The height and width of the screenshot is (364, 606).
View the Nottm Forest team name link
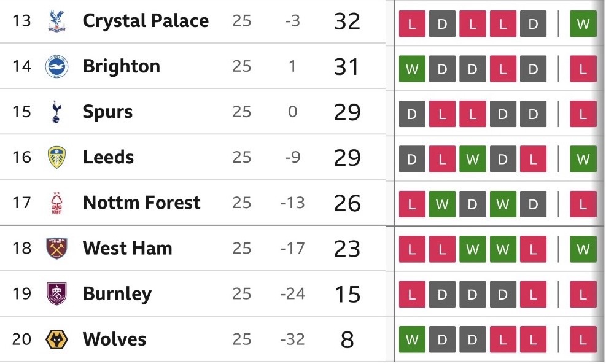pyautogui.click(x=141, y=203)
